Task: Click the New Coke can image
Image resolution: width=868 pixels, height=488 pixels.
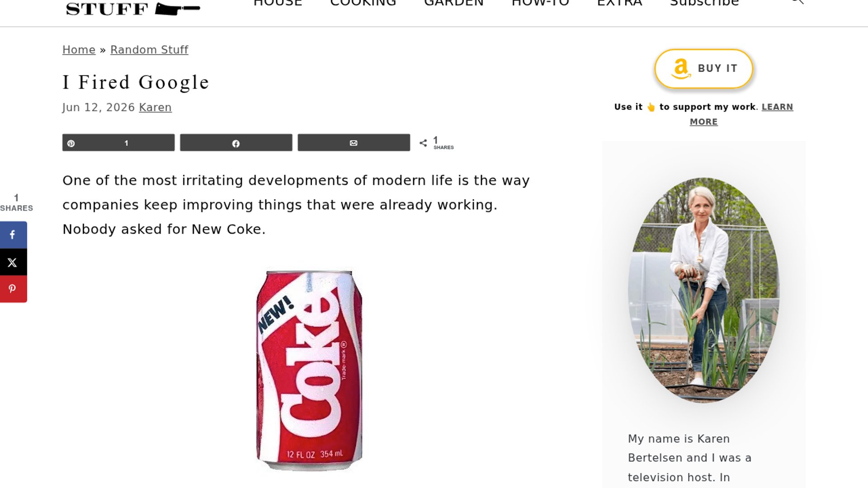Action: 309,371
